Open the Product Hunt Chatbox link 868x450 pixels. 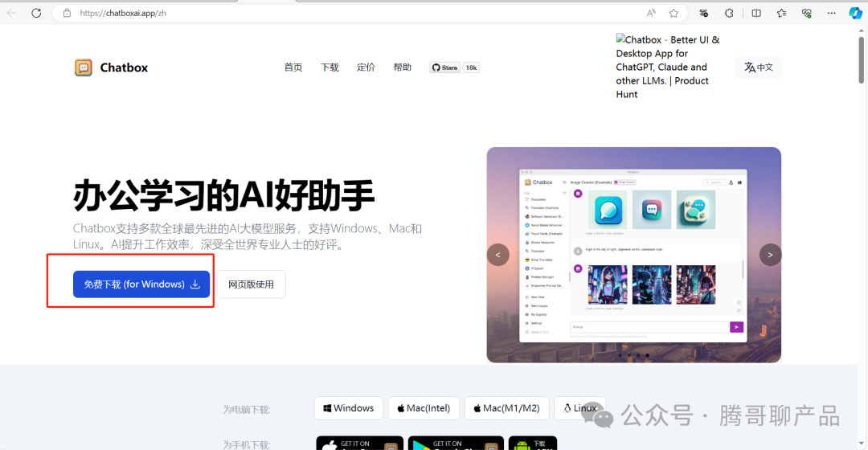click(668, 67)
